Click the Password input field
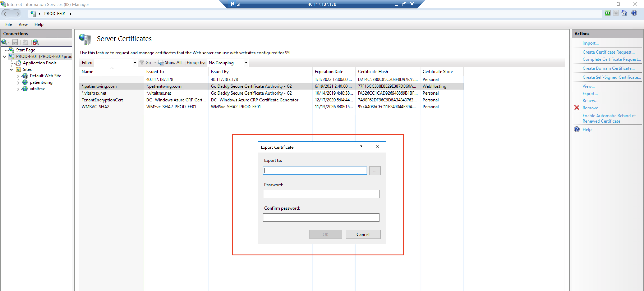Screen dimensions: 644x291 321,194
